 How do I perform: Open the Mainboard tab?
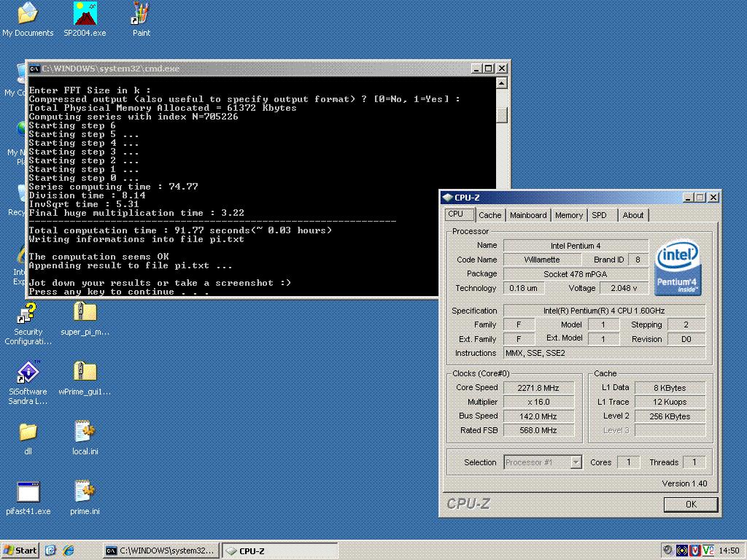coord(528,215)
